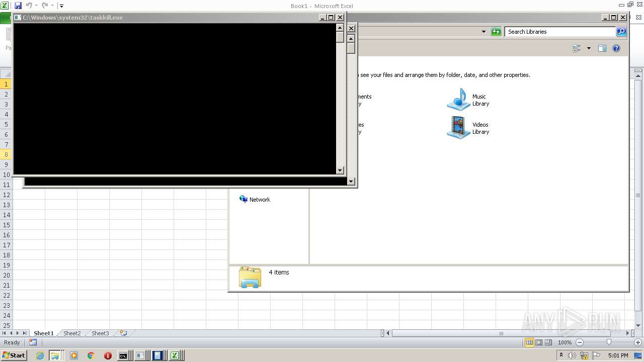
Task: Click the Libraries folder icon in details pane
Action: (x=250, y=277)
